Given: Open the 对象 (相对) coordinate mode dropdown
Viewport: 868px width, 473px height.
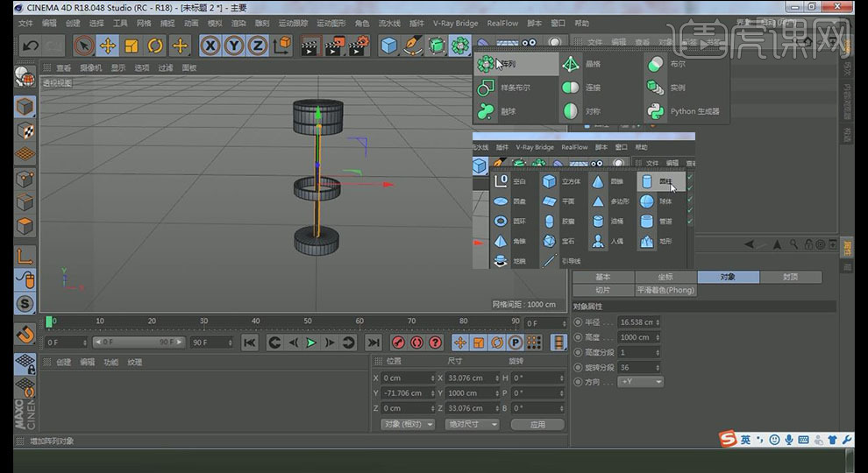Looking at the screenshot, I should point(408,424).
